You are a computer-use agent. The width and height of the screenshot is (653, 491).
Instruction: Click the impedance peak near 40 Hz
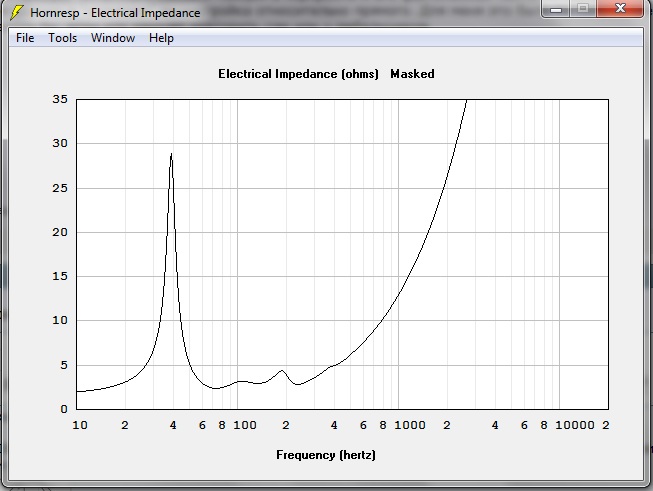(171, 154)
